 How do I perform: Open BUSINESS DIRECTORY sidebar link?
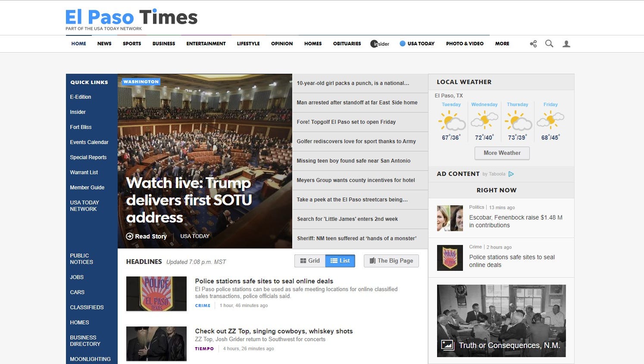point(85,341)
